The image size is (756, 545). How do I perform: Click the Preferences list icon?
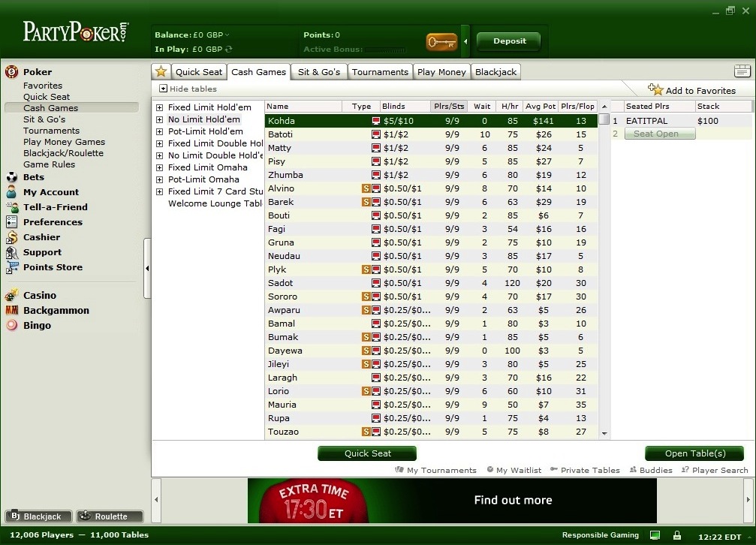(11, 222)
